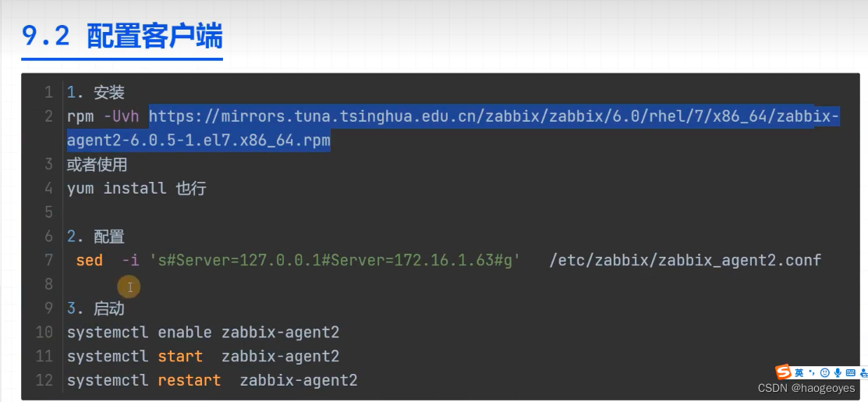Click the CSDN @haogeoyes watermark
This screenshot has height=402, width=868.
(x=806, y=389)
